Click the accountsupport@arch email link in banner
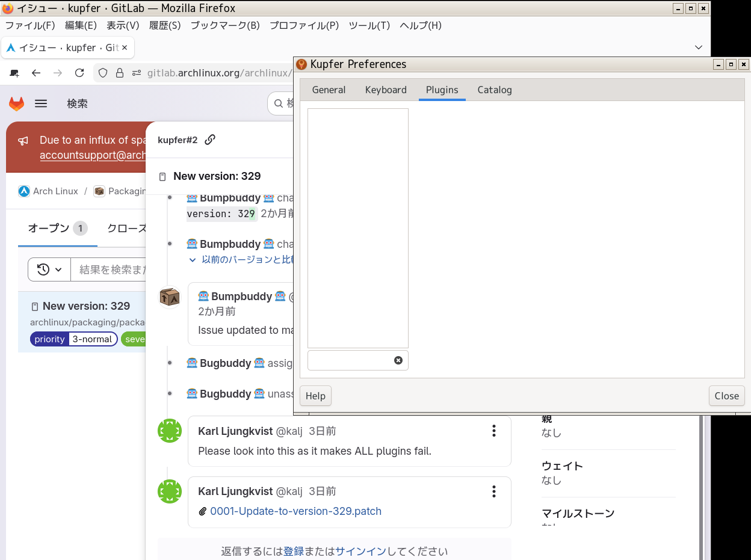 pos(93,155)
